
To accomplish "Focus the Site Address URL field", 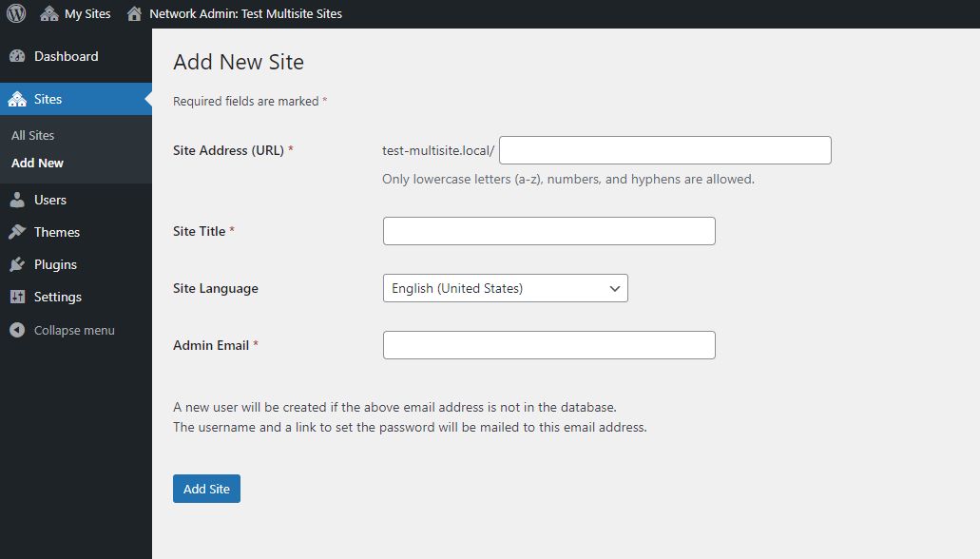I will coord(665,150).
